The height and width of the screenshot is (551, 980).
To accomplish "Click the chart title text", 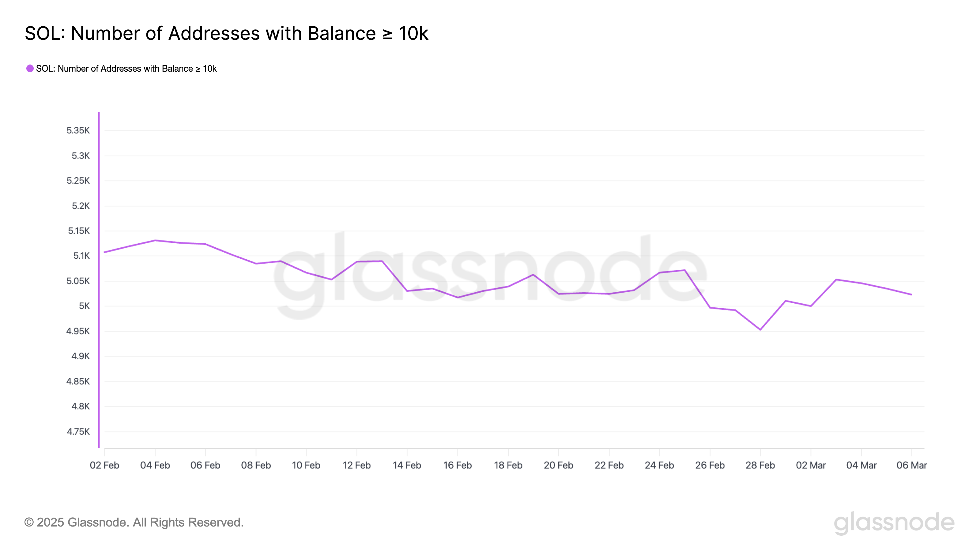I will (x=226, y=33).
